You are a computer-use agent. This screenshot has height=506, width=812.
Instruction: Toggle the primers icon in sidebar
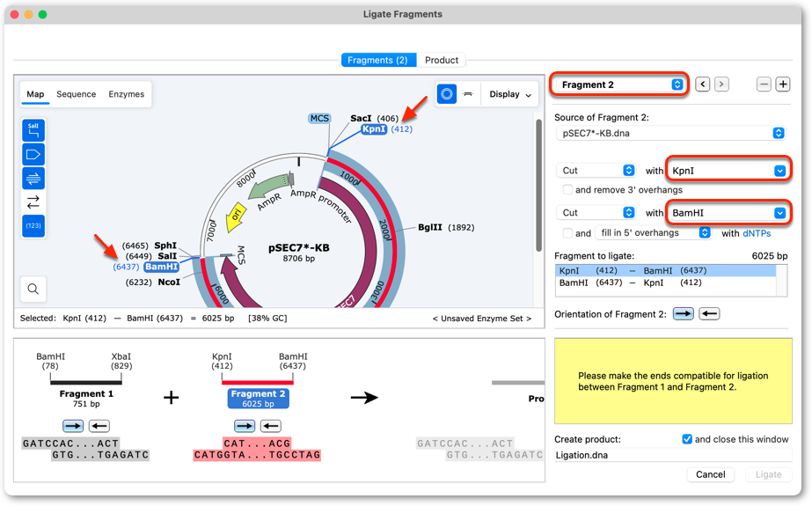[x=33, y=178]
